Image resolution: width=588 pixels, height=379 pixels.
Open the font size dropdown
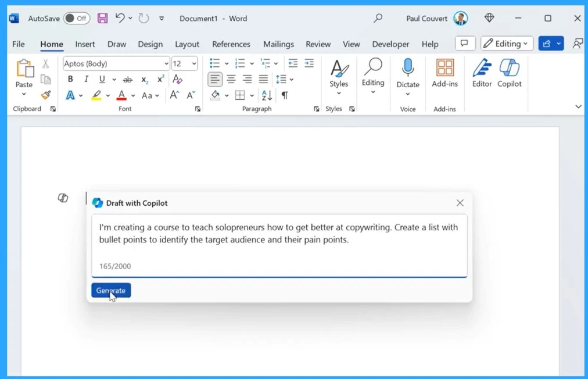(193, 64)
